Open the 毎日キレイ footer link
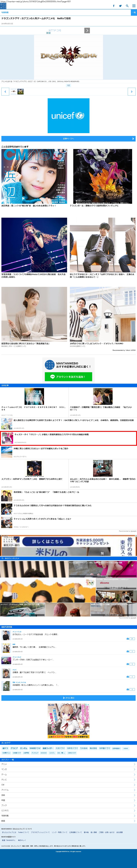137x868 pixels. click(22, 840)
